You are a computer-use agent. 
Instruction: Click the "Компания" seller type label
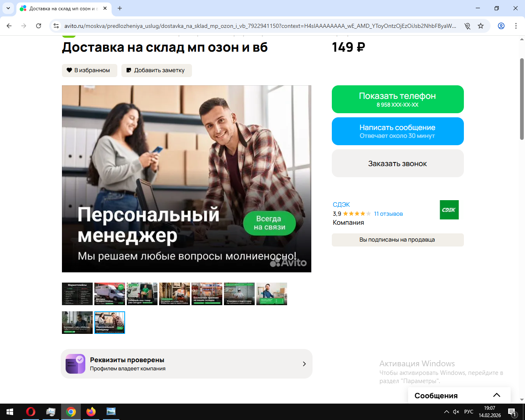pyautogui.click(x=348, y=223)
